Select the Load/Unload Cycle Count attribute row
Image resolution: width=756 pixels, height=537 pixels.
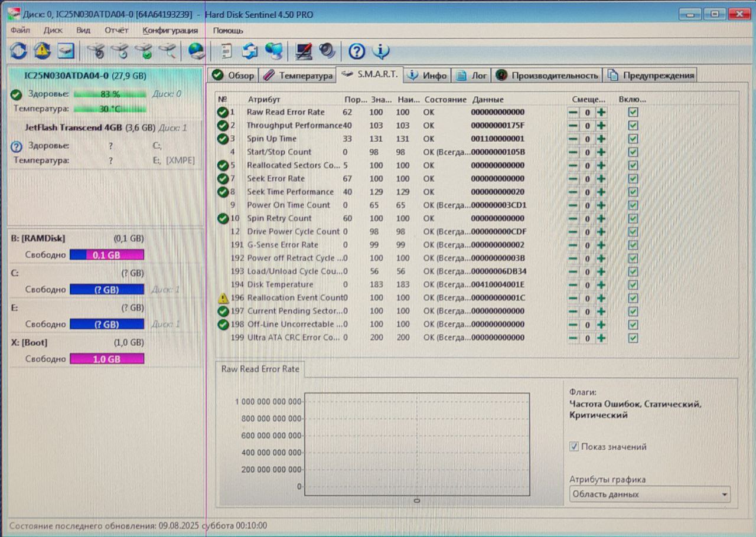[x=294, y=271]
